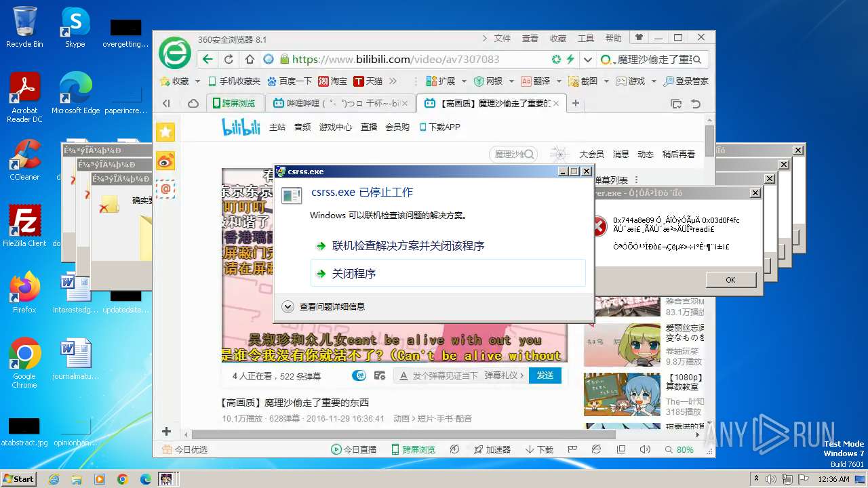Open 百度一下 bookmark
The width and height of the screenshot is (868, 488).
[x=290, y=81]
